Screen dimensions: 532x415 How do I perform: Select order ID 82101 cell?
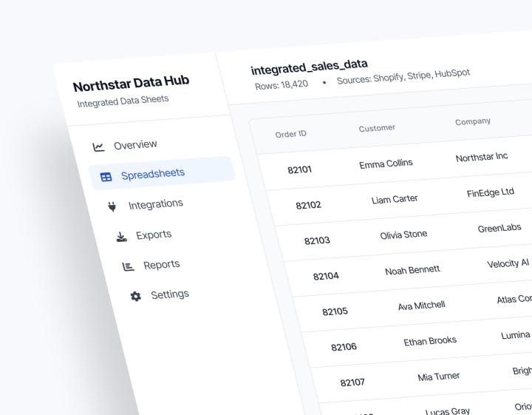coord(299,169)
